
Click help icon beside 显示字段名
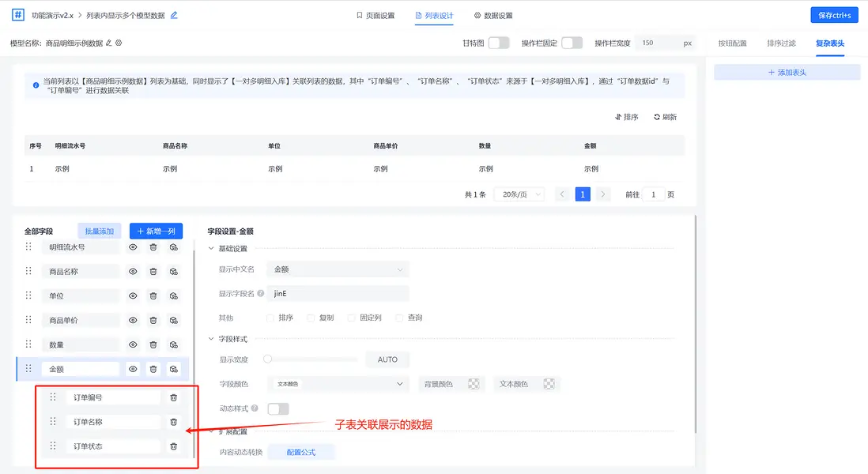tap(260, 293)
